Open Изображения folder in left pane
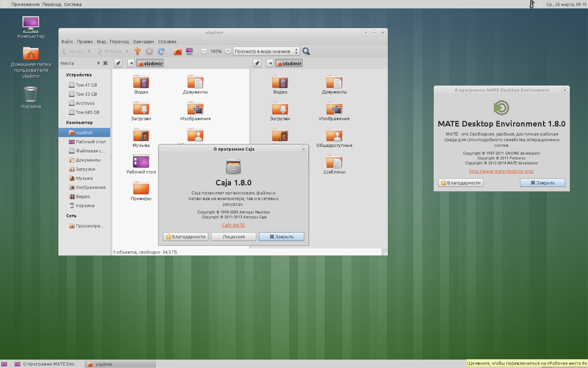Image resolution: width=588 pixels, height=368 pixels. (195, 111)
